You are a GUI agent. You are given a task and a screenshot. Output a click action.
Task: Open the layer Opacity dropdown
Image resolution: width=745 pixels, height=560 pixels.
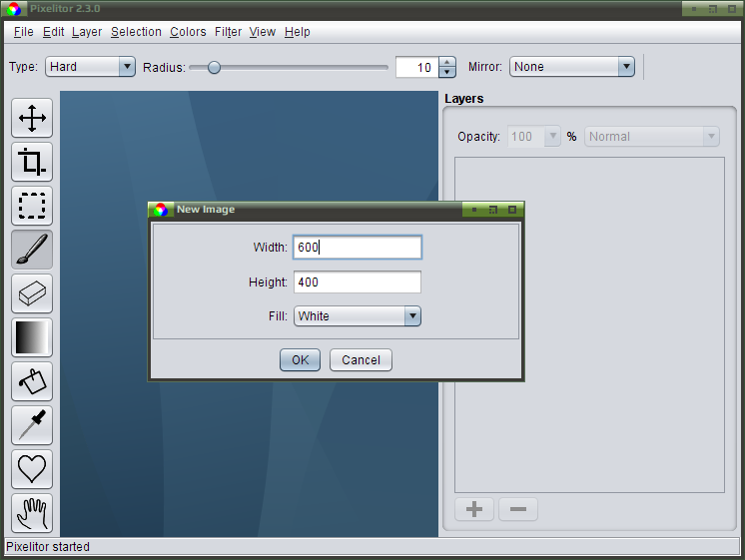point(534,137)
